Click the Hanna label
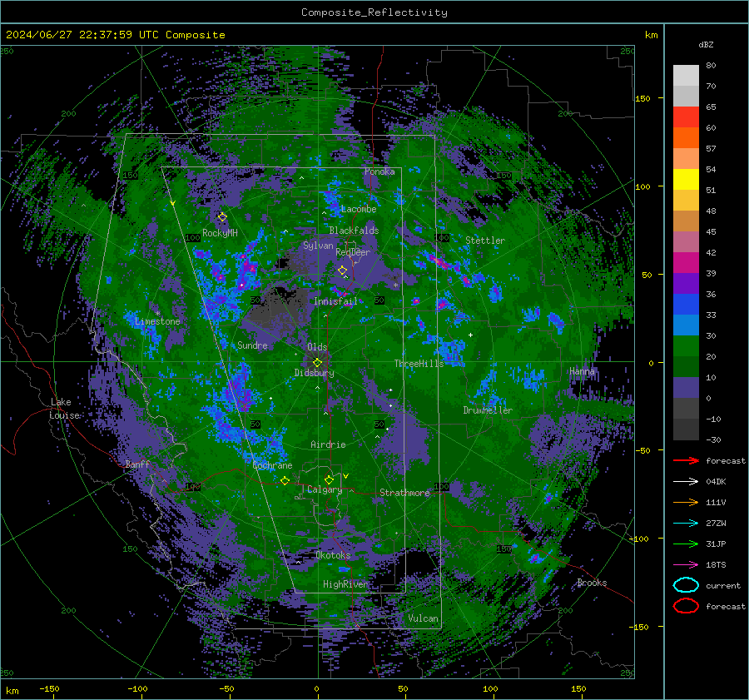 click(x=582, y=371)
